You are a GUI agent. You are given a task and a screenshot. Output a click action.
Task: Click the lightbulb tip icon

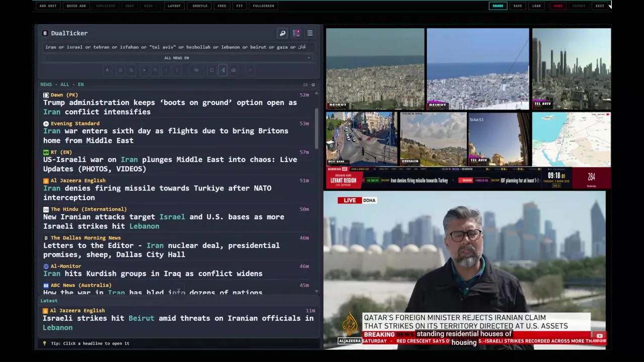(x=44, y=343)
